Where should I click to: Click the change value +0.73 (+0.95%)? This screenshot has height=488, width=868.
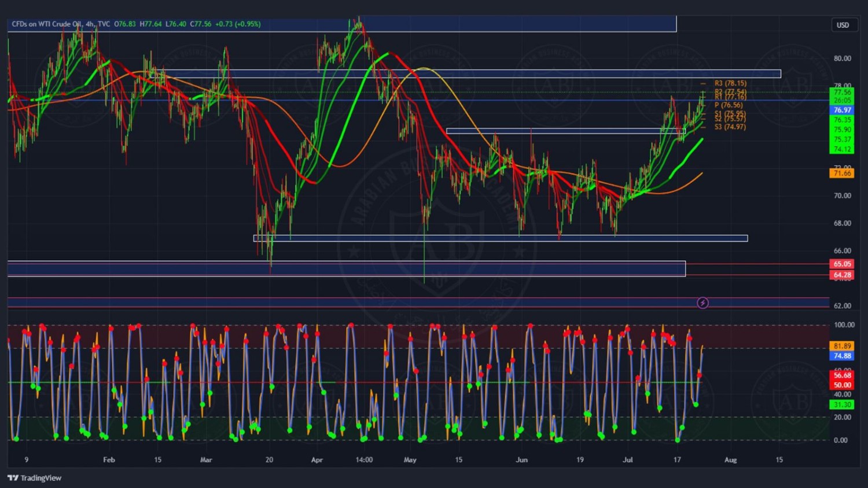coord(238,24)
